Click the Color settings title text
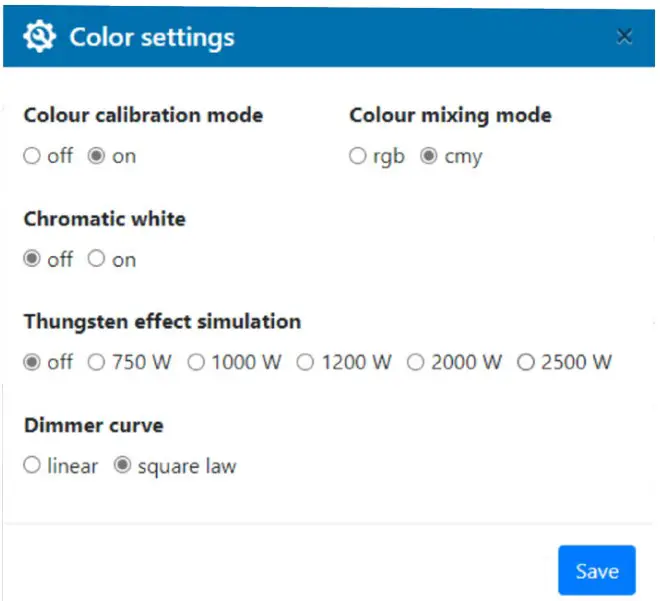Image resolution: width=660 pixels, height=601 pixels. click(x=152, y=38)
